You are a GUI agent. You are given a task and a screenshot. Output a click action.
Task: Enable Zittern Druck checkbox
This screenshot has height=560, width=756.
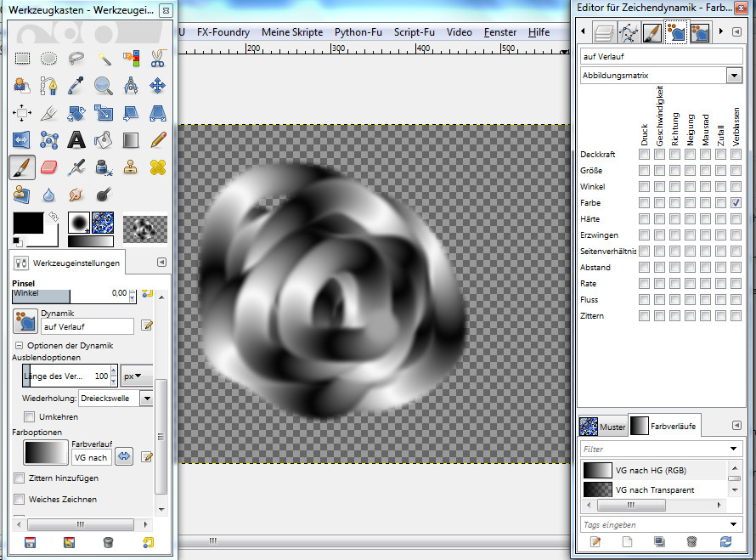click(x=644, y=316)
